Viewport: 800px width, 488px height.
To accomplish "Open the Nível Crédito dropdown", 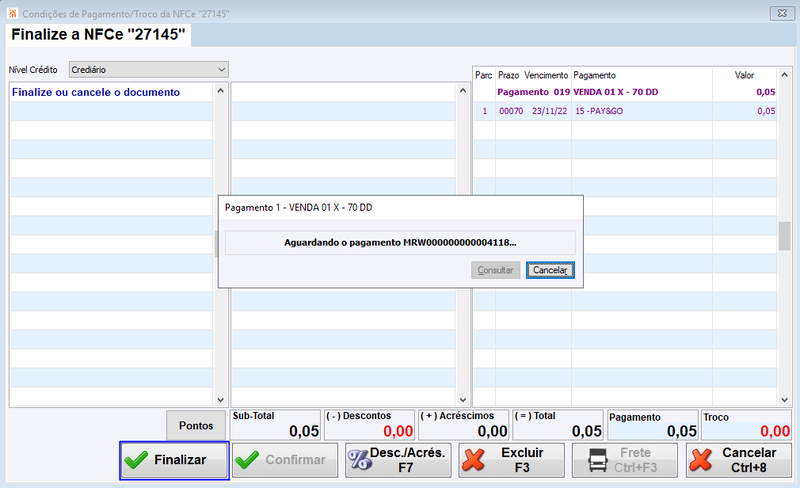I will (x=148, y=69).
